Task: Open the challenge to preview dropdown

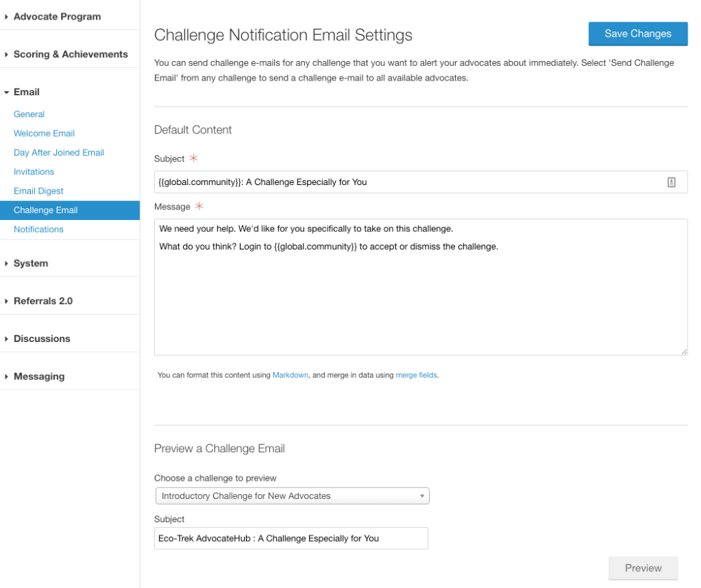Action: 292,496
